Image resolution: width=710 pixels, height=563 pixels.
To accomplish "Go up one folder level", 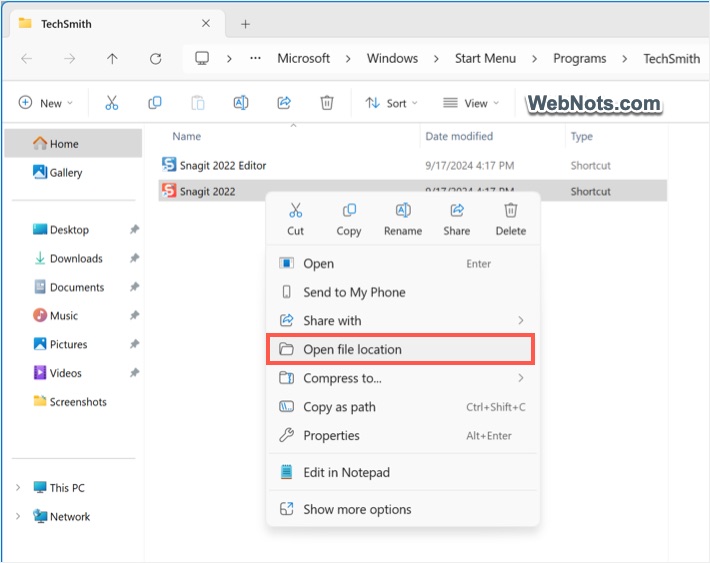I will pos(112,58).
